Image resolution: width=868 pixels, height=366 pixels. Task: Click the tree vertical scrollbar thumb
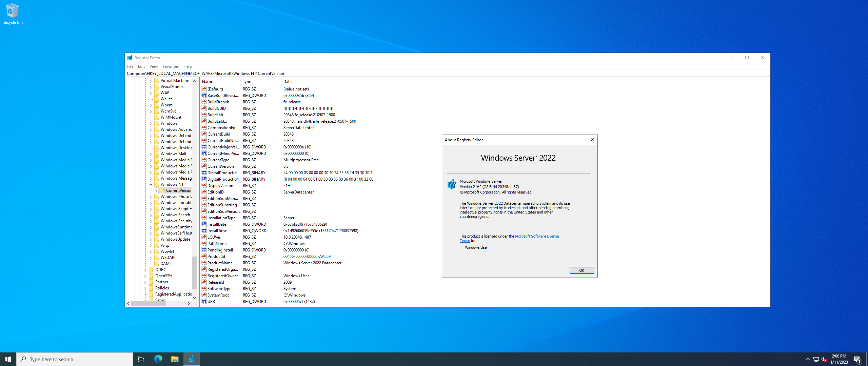point(194,273)
